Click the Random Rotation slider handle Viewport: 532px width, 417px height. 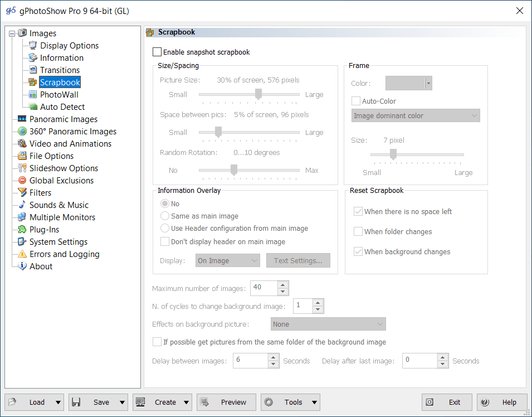[234, 170]
